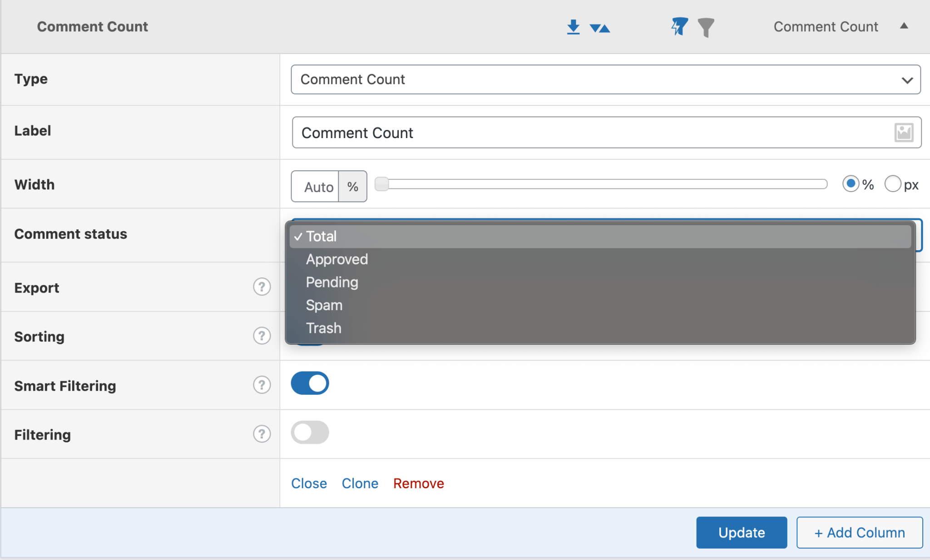Image resolution: width=930 pixels, height=560 pixels.
Task: Select the px width unit radio
Action: tap(892, 184)
